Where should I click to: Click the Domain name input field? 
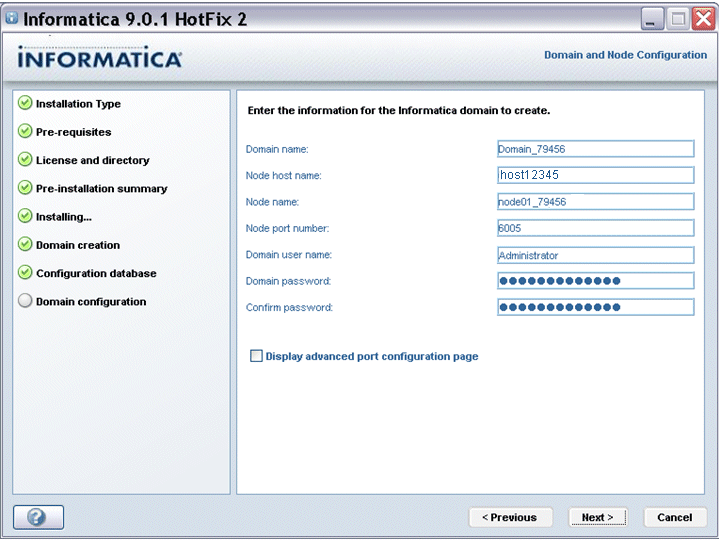(x=596, y=149)
